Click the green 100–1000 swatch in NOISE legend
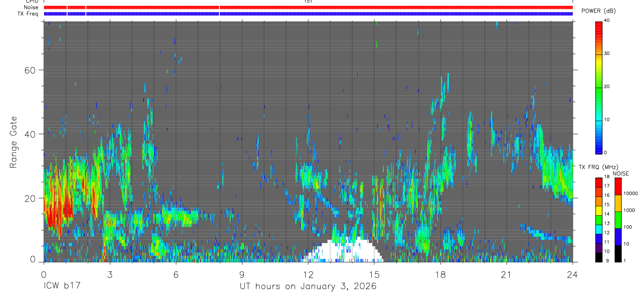Viewport: 644px width, 297px height. pos(618,220)
